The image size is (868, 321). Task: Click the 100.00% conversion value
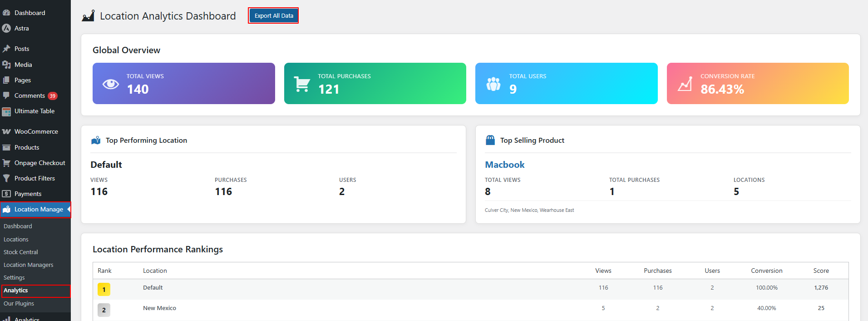767,287
